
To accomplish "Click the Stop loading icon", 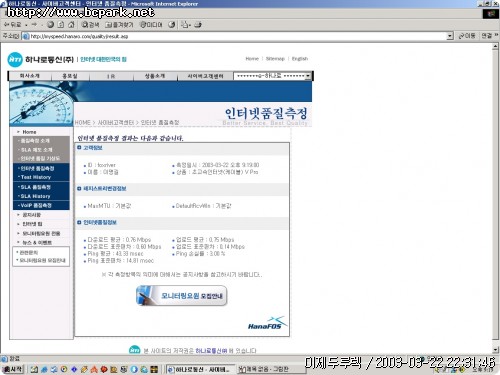I will [50, 25].
